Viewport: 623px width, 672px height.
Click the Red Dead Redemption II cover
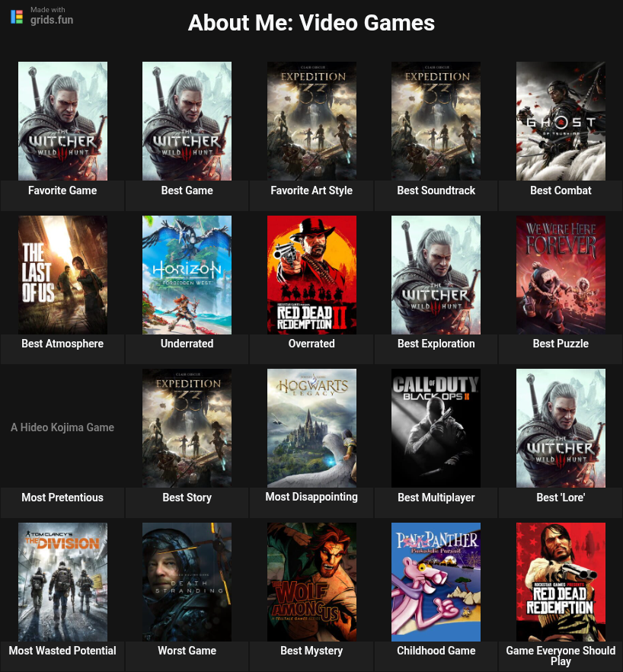tap(311, 275)
